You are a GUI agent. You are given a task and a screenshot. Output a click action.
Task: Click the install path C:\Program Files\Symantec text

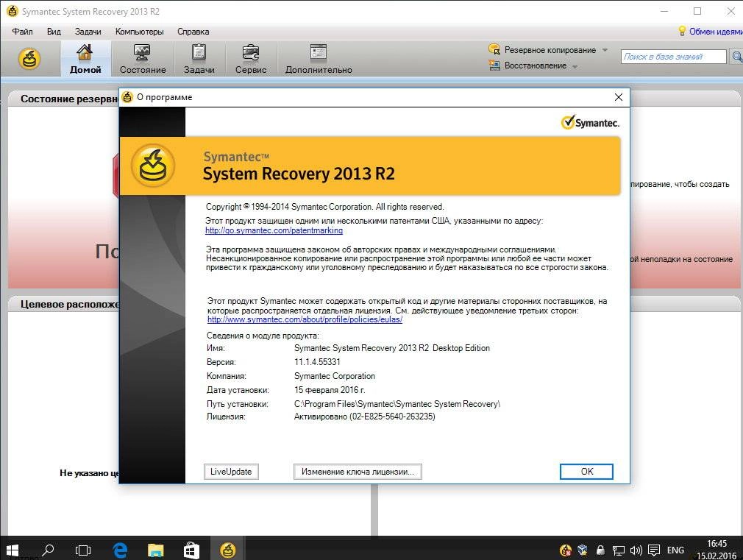[397, 404]
